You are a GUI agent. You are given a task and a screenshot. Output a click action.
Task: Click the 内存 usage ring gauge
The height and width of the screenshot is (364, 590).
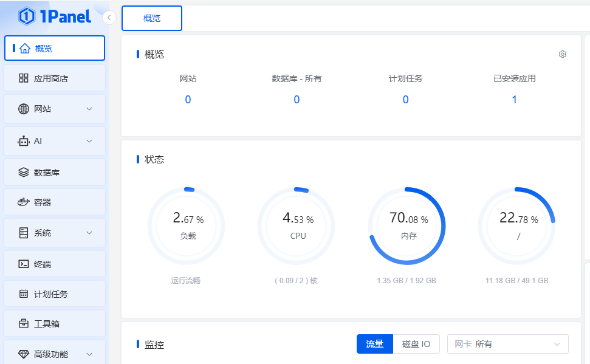click(406, 225)
